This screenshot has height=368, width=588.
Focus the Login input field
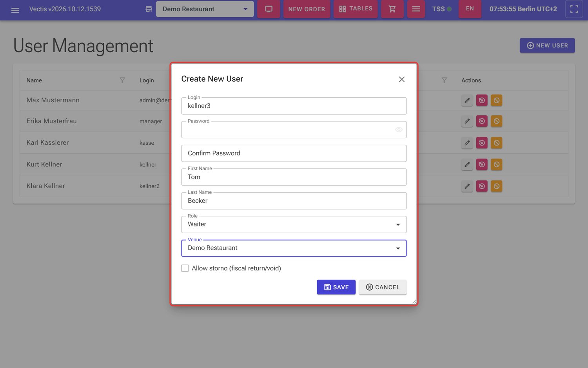click(294, 106)
